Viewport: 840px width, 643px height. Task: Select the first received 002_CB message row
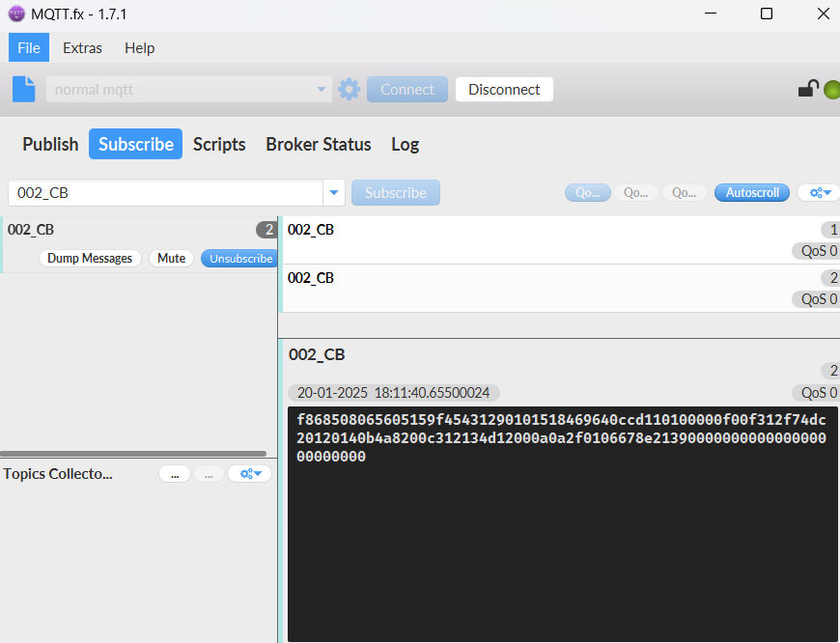click(x=560, y=240)
